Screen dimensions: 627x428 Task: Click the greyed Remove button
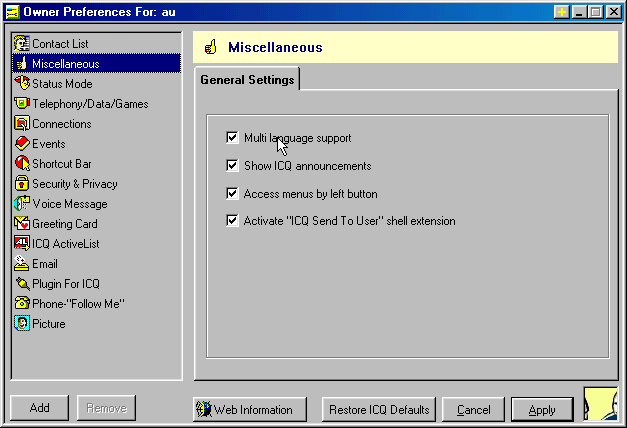pos(106,408)
